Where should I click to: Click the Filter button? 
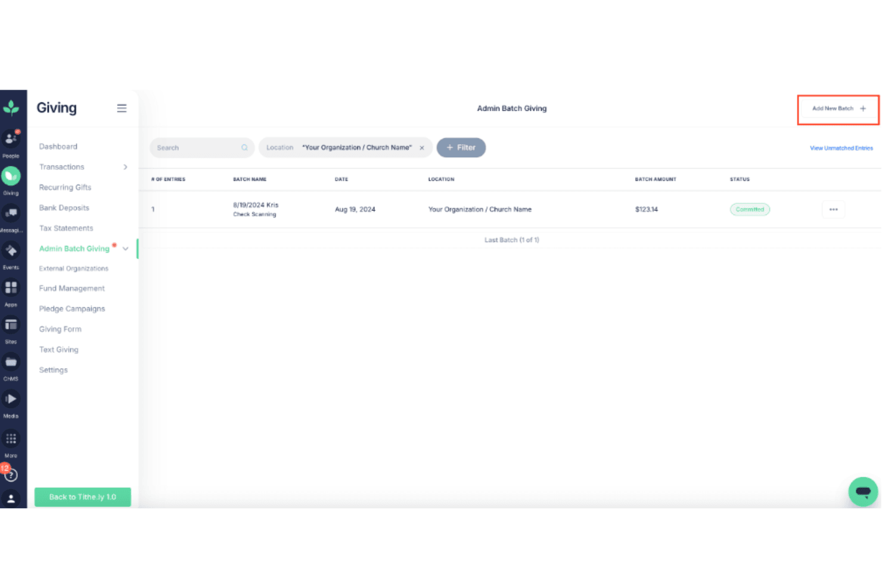point(461,148)
